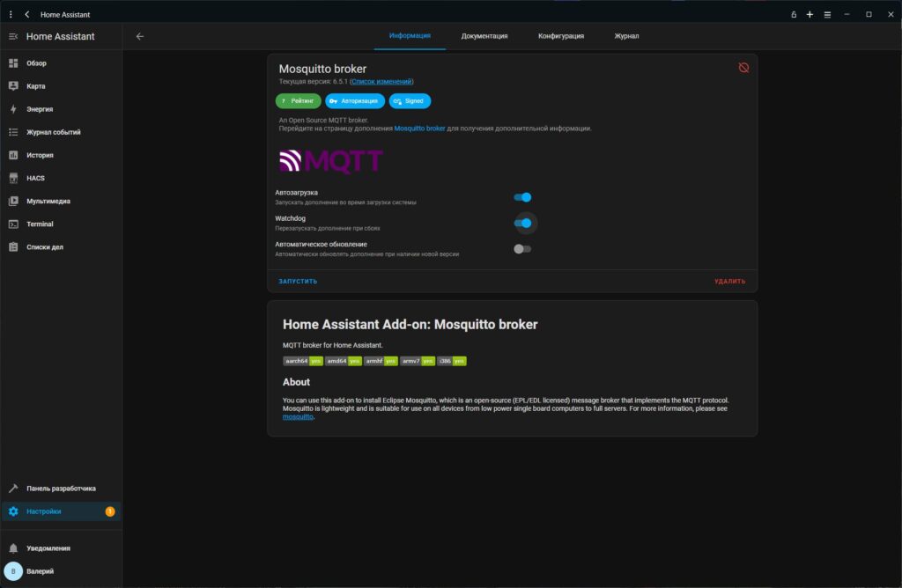902x588 pixels.
Task: Open the Список изменений link
Action: 381,81
